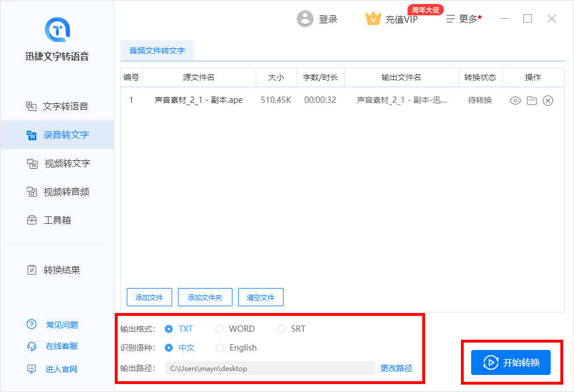This screenshot has height=392, width=574.
Task: Click 更改路径 to change output path
Action: tap(396, 368)
